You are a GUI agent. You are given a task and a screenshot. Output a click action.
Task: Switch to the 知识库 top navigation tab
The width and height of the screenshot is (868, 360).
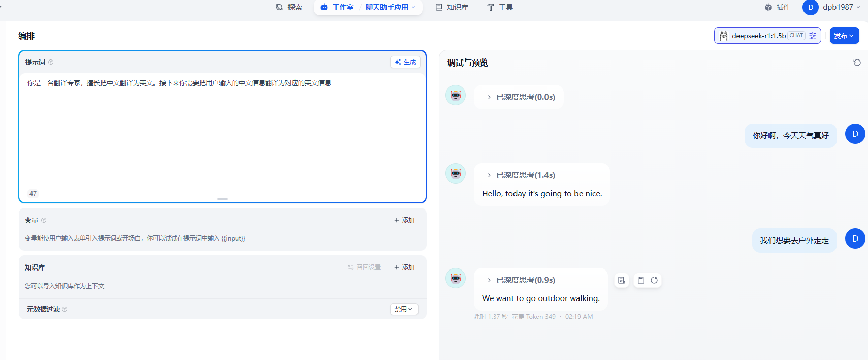pyautogui.click(x=452, y=7)
